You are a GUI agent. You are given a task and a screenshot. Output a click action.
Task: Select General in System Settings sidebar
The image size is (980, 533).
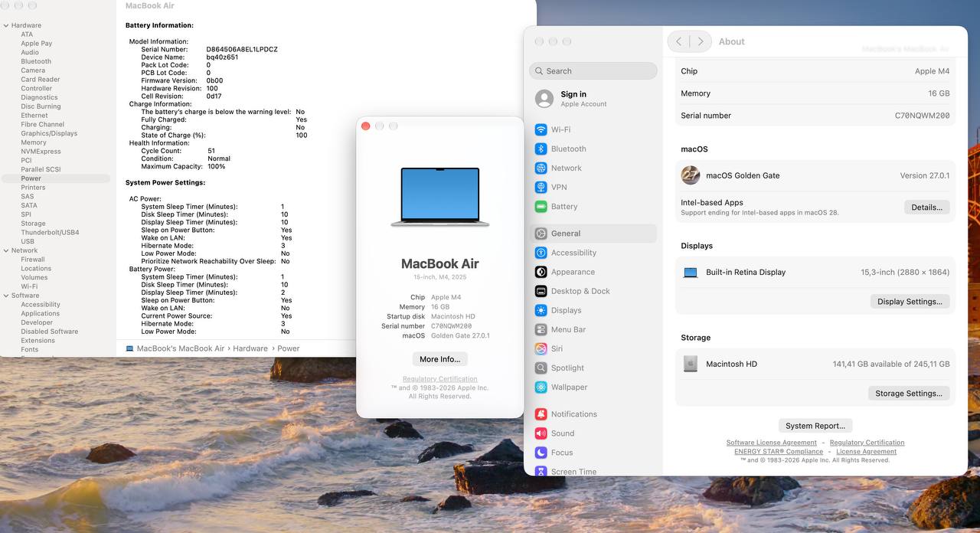click(x=593, y=234)
